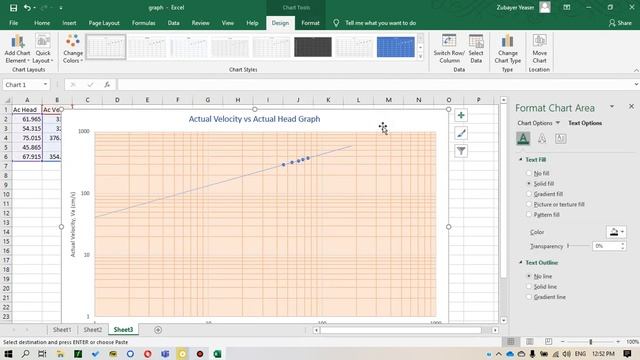The image size is (640, 360).
Task: Select No fill radio option
Action: tap(529, 173)
